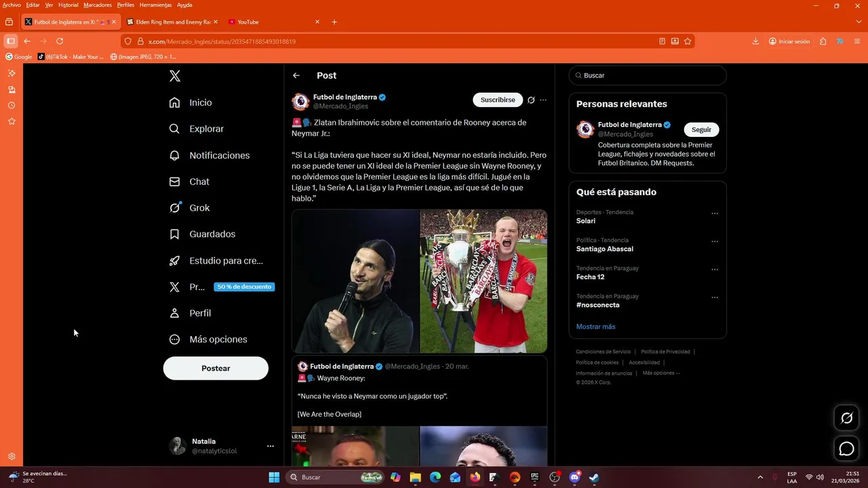Open a new tab with plus button

[x=334, y=22]
